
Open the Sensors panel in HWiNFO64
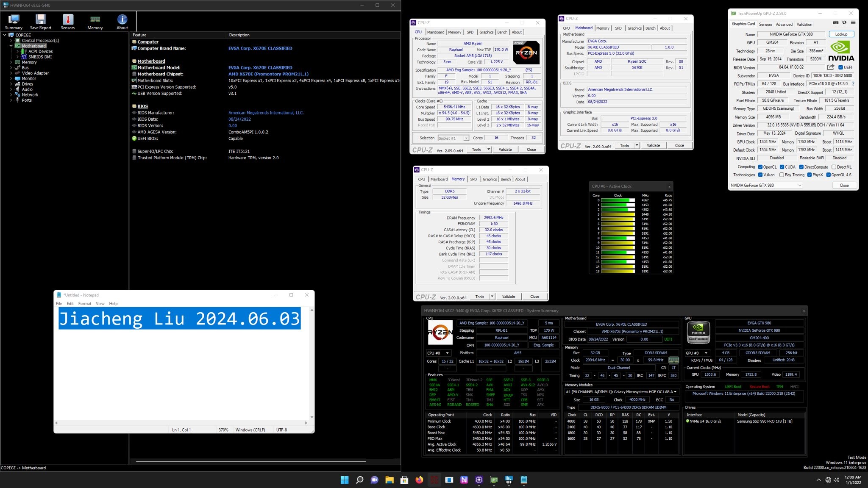67,21
